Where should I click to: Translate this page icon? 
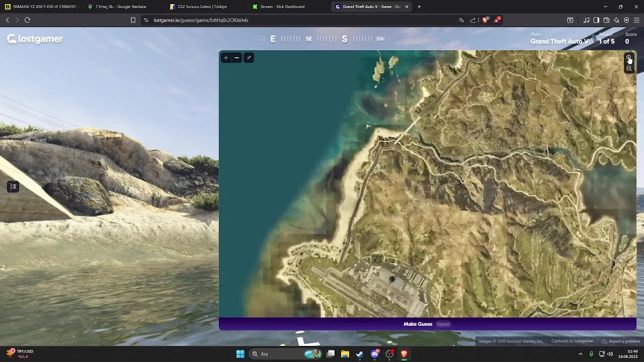461,20
